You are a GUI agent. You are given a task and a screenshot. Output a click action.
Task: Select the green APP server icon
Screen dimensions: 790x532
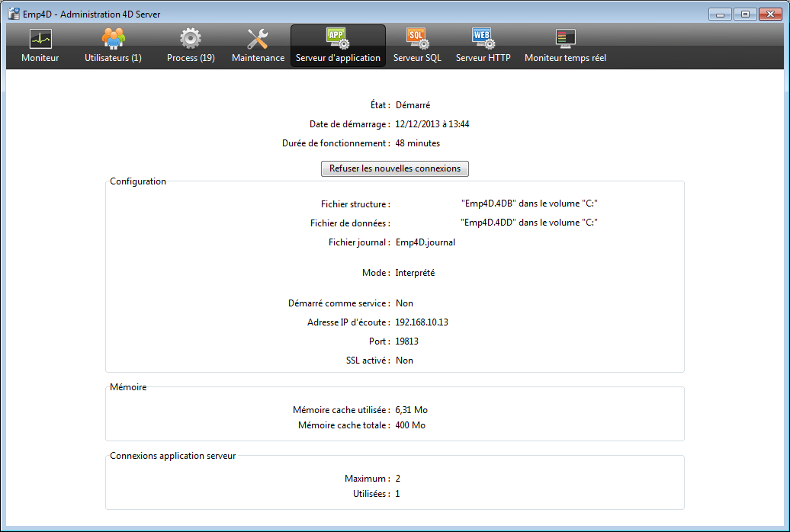click(337, 38)
